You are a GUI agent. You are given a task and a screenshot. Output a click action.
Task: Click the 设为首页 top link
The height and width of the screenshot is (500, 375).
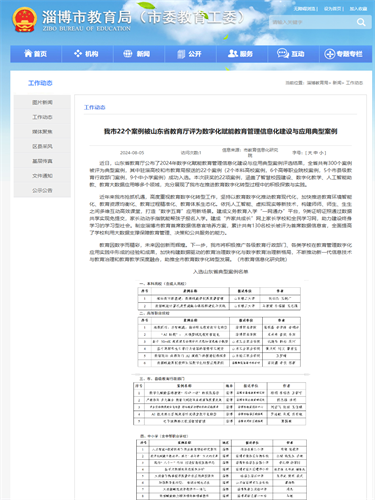pos(333,9)
